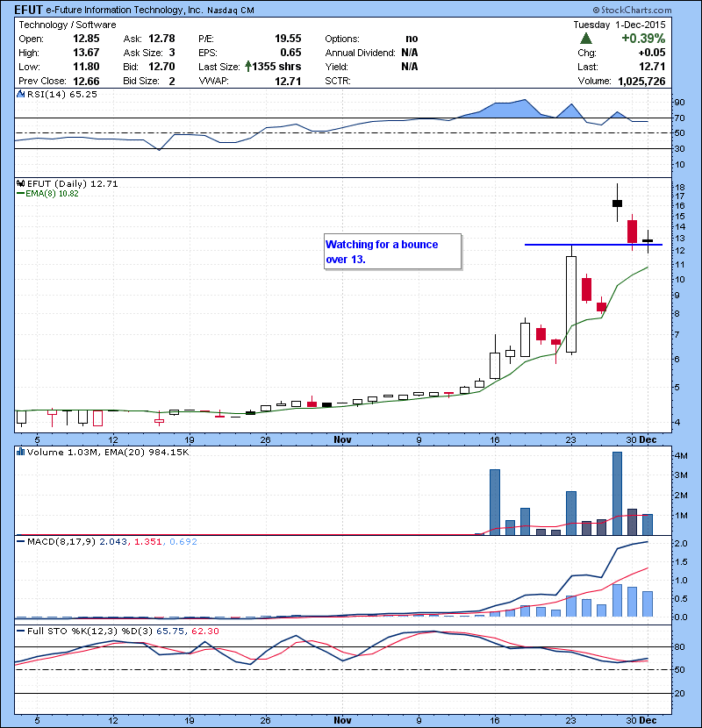
Task: Click the 'Nov' label on the price panel axis
Action: (x=342, y=439)
